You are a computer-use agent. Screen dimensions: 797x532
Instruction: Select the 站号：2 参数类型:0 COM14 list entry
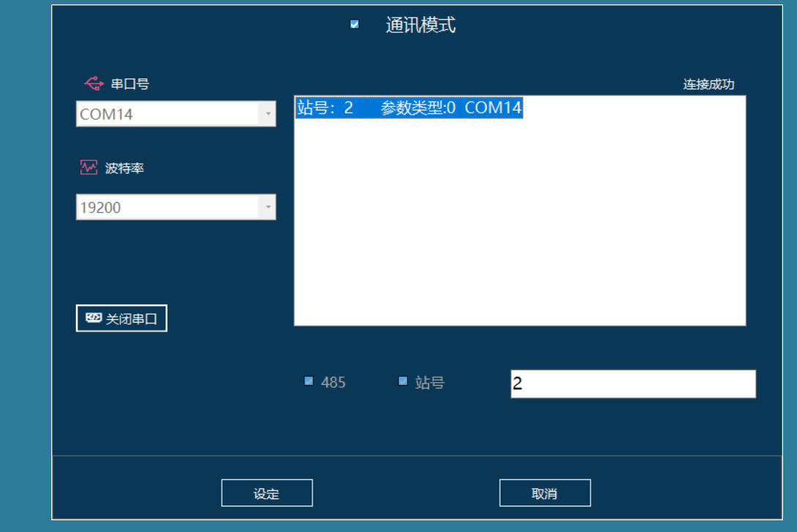408,108
